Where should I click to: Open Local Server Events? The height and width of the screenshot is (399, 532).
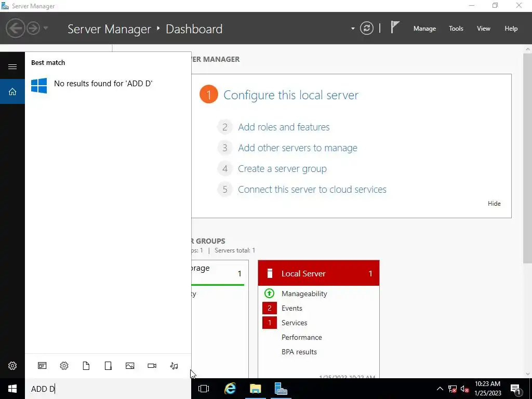292,308
